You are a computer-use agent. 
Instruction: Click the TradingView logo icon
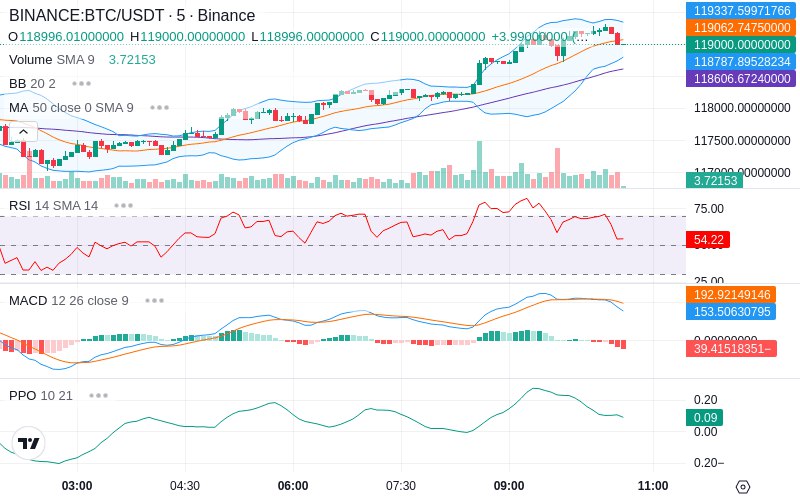(29, 443)
